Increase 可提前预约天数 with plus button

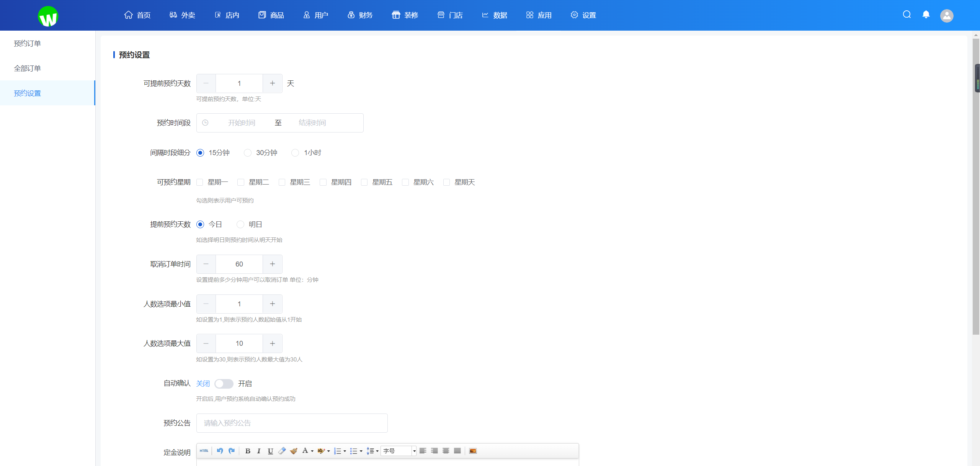coord(273,83)
